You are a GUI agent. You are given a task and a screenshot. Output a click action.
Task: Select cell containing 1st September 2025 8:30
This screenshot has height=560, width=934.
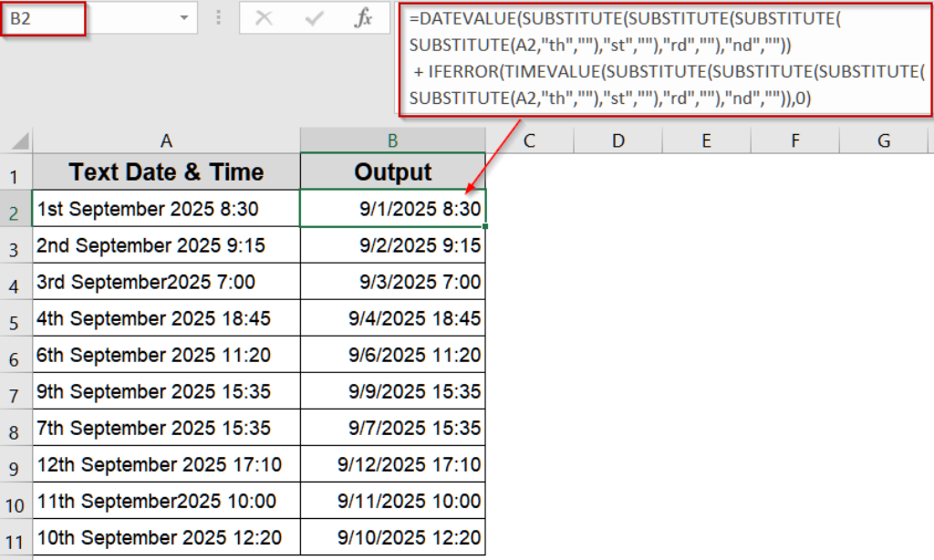click(166, 208)
